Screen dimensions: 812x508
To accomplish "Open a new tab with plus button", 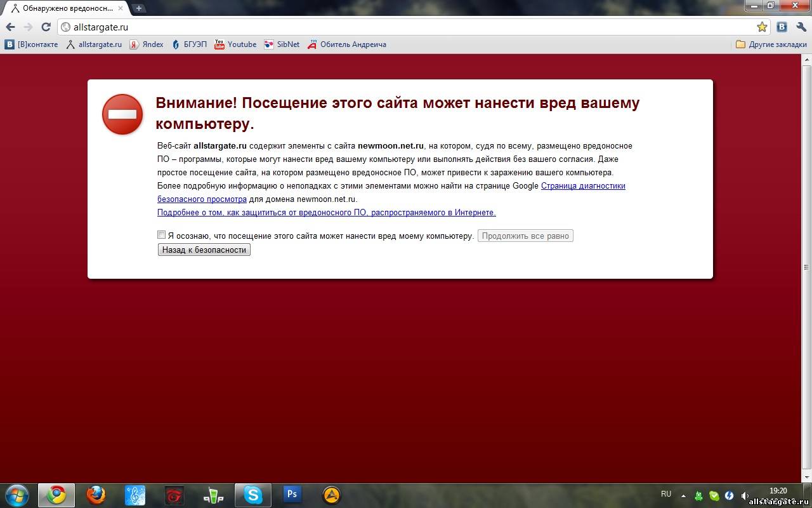I will (x=139, y=8).
